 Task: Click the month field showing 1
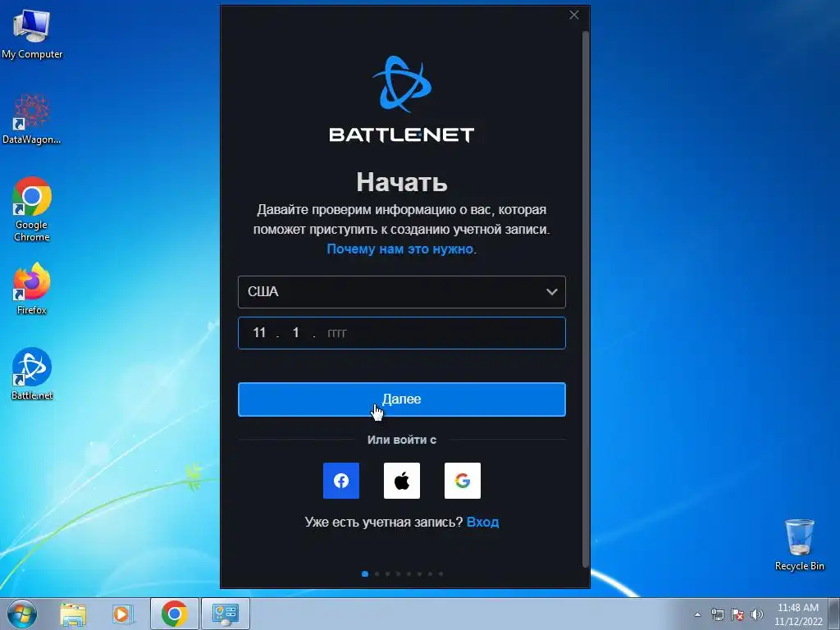point(295,333)
